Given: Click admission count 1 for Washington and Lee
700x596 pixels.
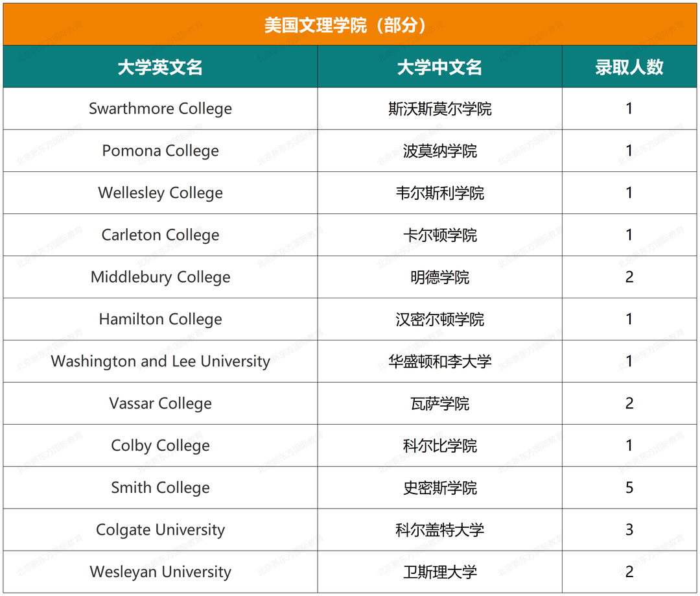Looking at the screenshot, I should point(629,361).
